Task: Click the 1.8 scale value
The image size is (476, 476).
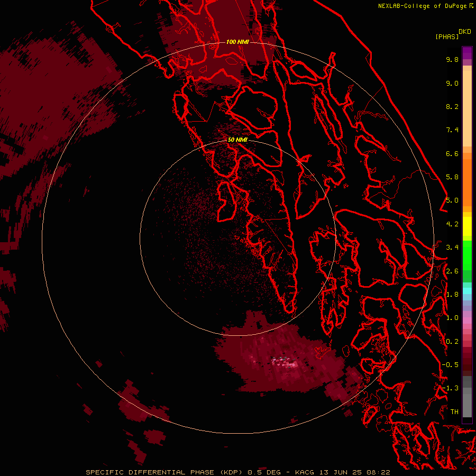Action: point(452,295)
